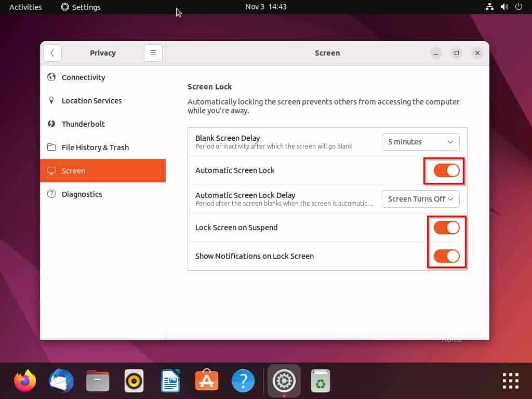Click the volume speaker icon in top bar

[x=504, y=7]
